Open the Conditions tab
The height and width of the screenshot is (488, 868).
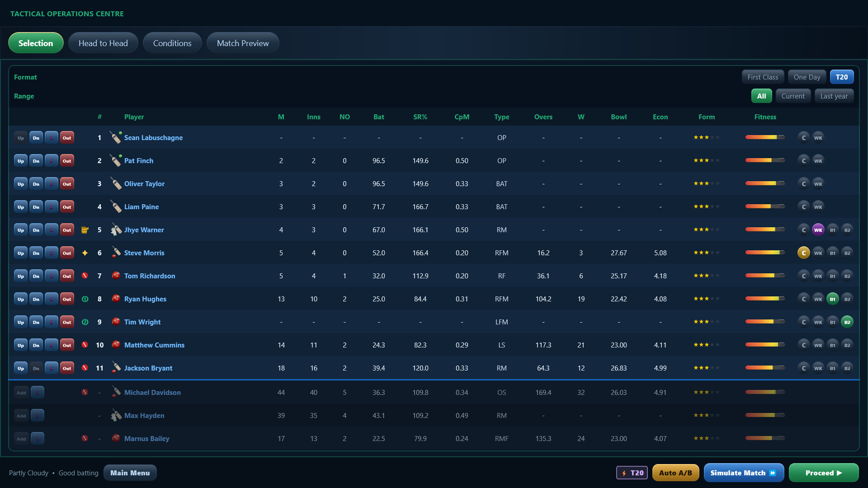tap(172, 43)
